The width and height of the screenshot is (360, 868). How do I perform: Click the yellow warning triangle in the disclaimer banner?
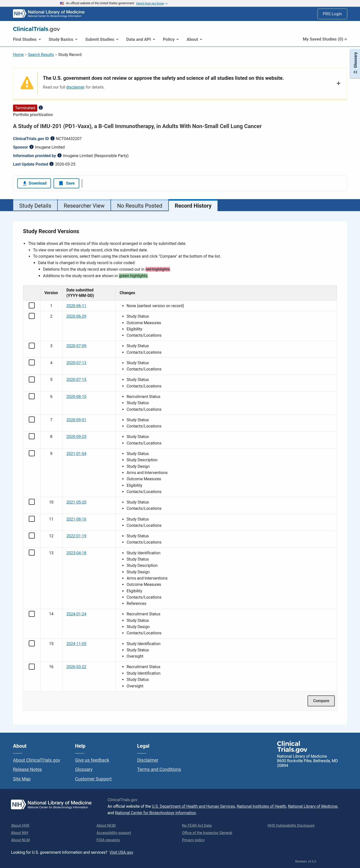pyautogui.click(x=27, y=83)
